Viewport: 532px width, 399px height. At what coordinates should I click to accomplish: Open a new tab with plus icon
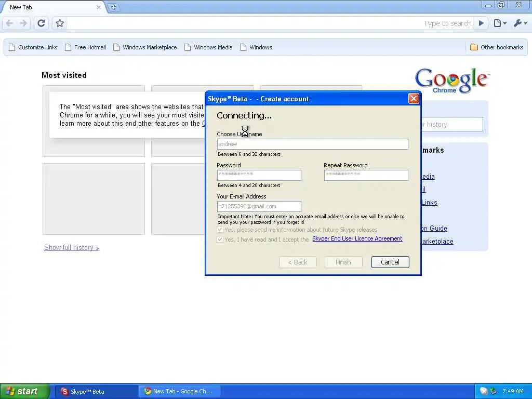(113, 7)
